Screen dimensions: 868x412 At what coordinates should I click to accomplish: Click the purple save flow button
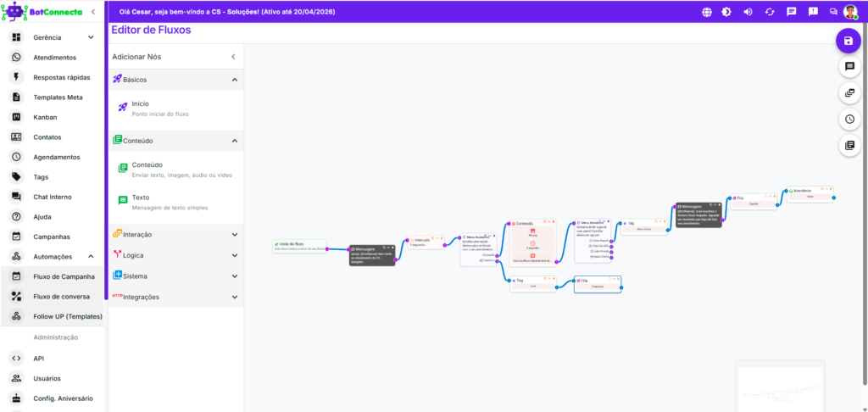[849, 41]
